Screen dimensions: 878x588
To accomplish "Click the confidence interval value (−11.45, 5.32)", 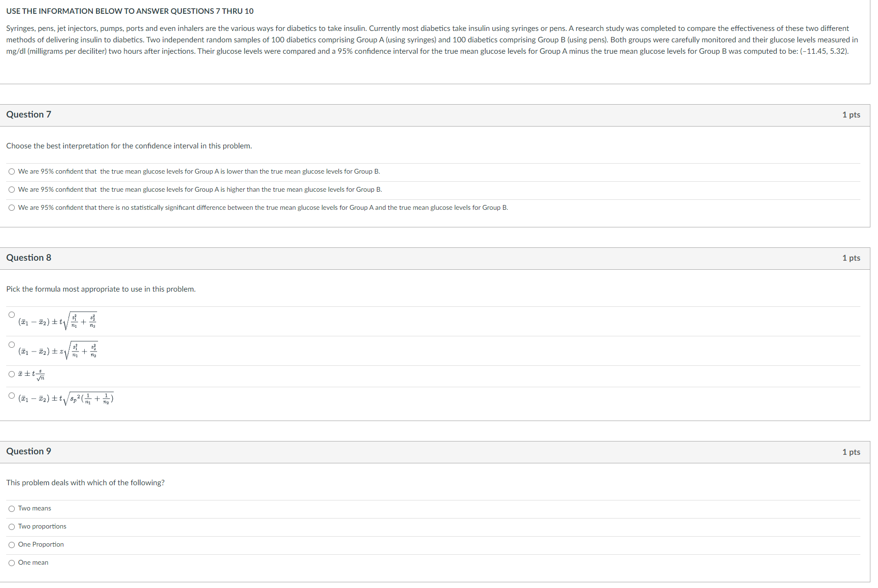I will point(824,51).
